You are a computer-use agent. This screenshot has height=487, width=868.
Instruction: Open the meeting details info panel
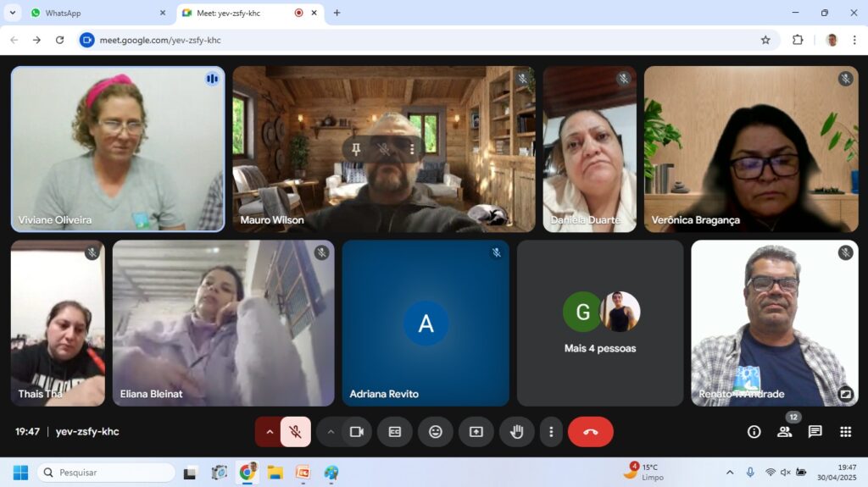754,432
